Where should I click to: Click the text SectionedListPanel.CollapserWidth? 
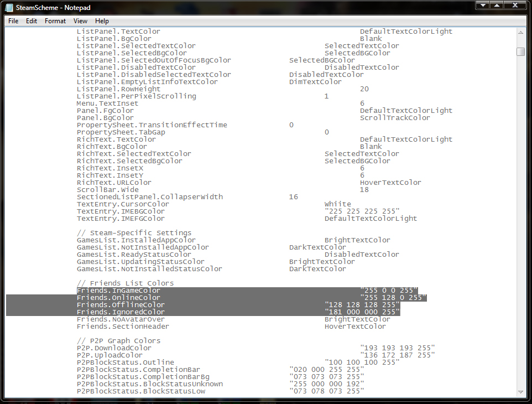[x=150, y=197]
